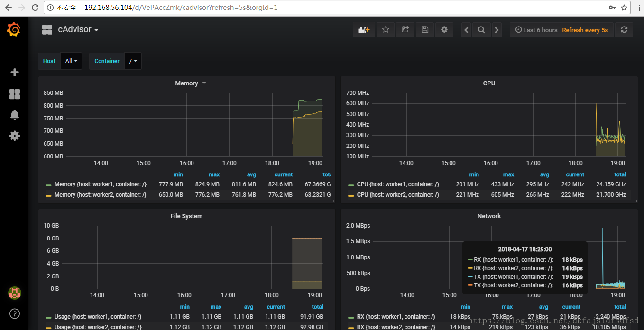Toggle Usage worker2 legend series
Screen dimensions: 644x330
click(98, 327)
